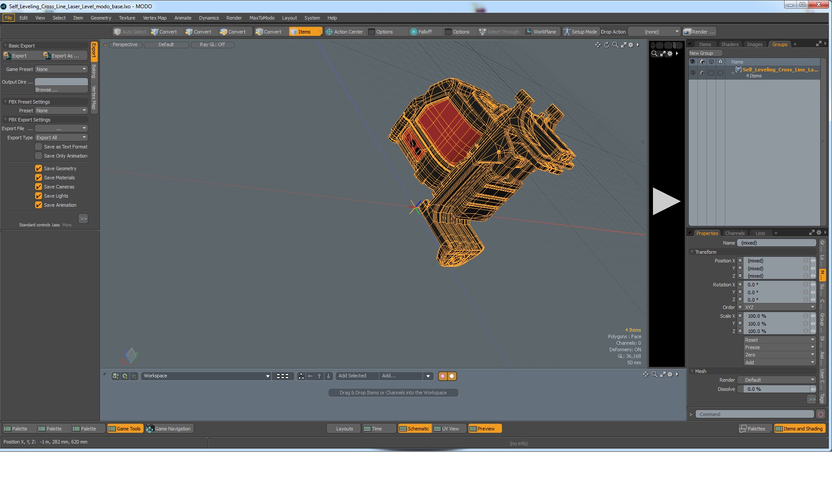Screen dimensions: 832x504
Task: Uncheck Save Geometry
Action: click(x=39, y=168)
